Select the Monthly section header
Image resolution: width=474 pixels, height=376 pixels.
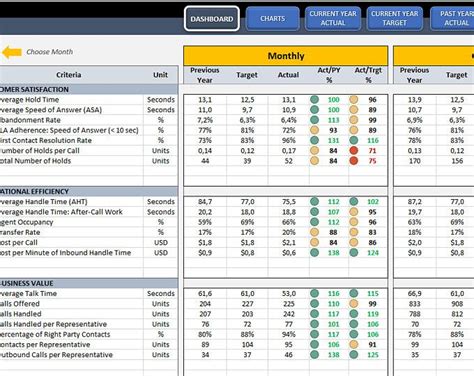pos(286,56)
